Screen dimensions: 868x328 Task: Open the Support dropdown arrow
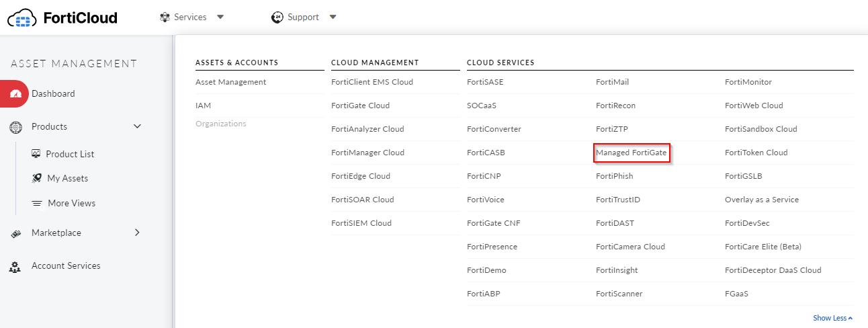coord(333,17)
